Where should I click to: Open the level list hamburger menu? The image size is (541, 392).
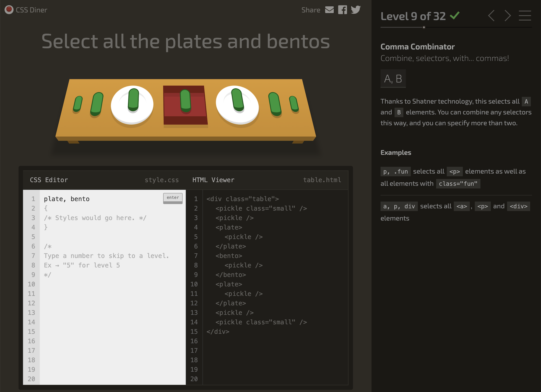(x=525, y=16)
